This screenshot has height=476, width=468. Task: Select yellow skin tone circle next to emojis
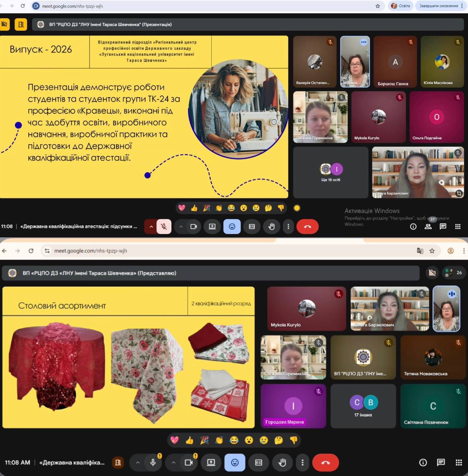297,208
